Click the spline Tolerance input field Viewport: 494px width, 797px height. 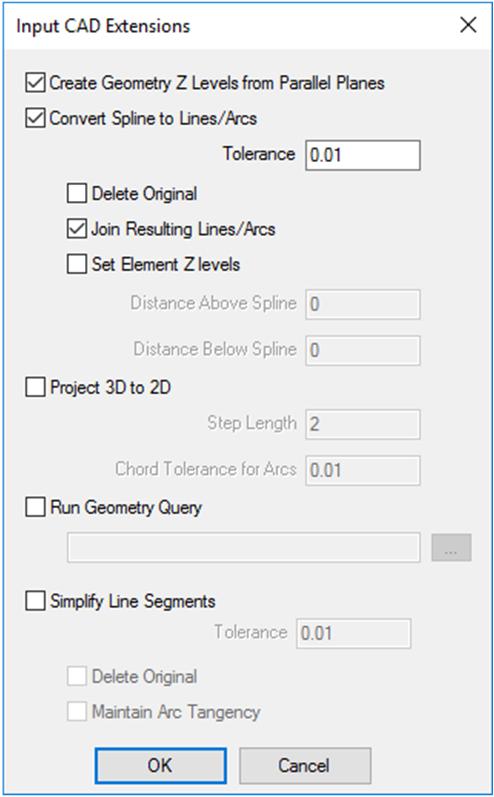pyautogui.click(x=363, y=155)
